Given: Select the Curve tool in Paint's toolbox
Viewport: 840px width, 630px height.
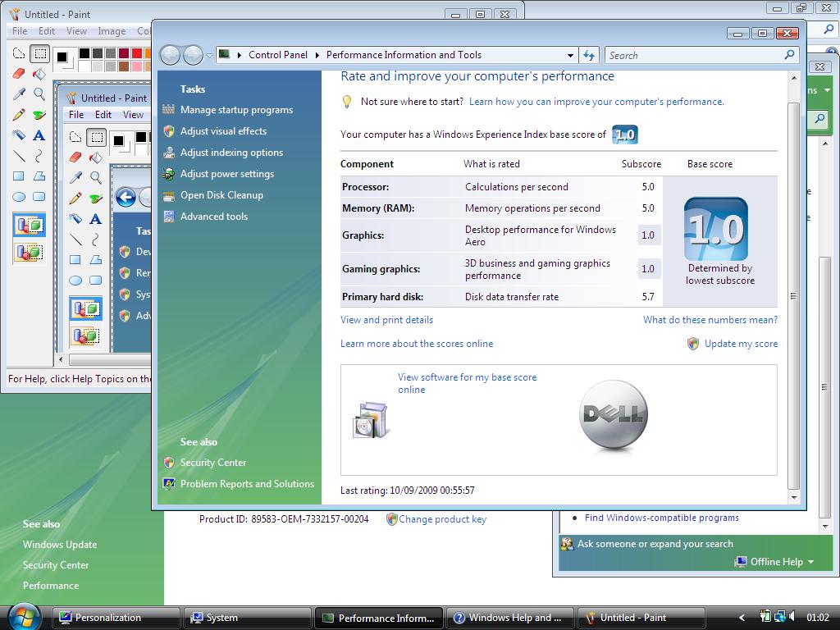Looking at the screenshot, I should click(x=39, y=156).
